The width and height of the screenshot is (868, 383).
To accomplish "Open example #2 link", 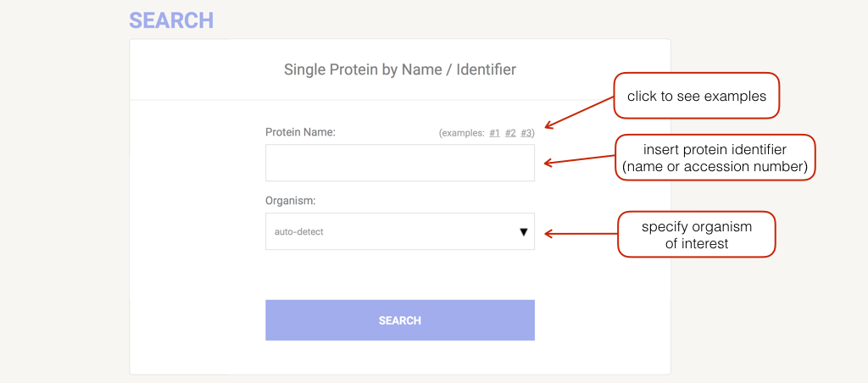I will click(x=510, y=133).
